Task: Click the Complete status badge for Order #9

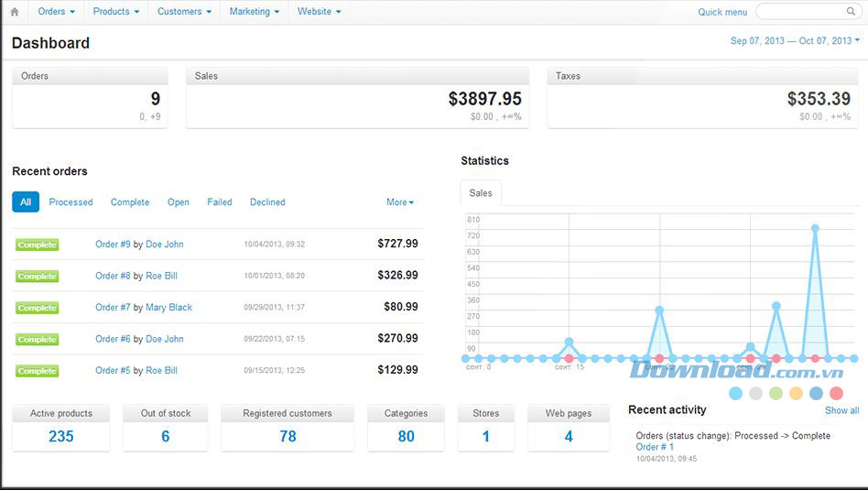Action: pyautogui.click(x=37, y=245)
